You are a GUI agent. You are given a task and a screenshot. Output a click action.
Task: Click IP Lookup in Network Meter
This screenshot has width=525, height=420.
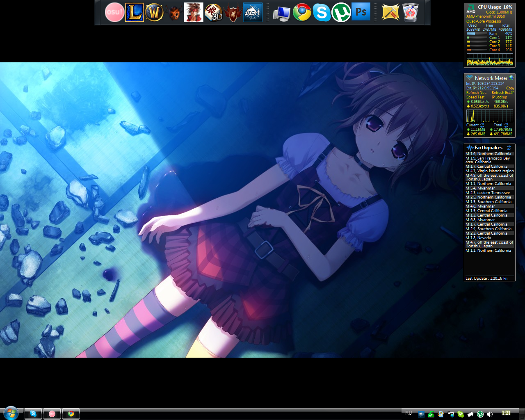[499, 97]
